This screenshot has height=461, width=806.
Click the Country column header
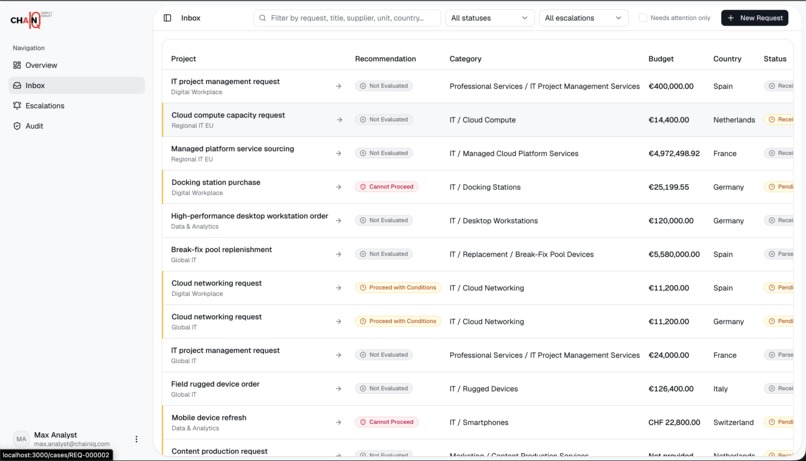(727, 59)
